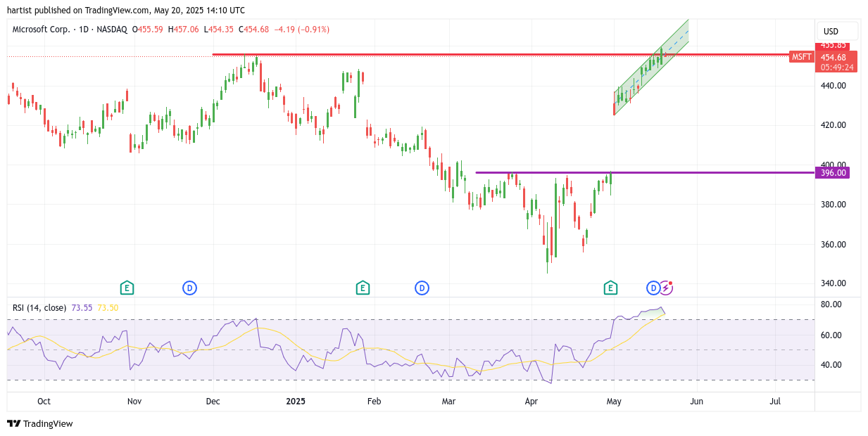Open the earnings marker just before Feb

[362, 288]
